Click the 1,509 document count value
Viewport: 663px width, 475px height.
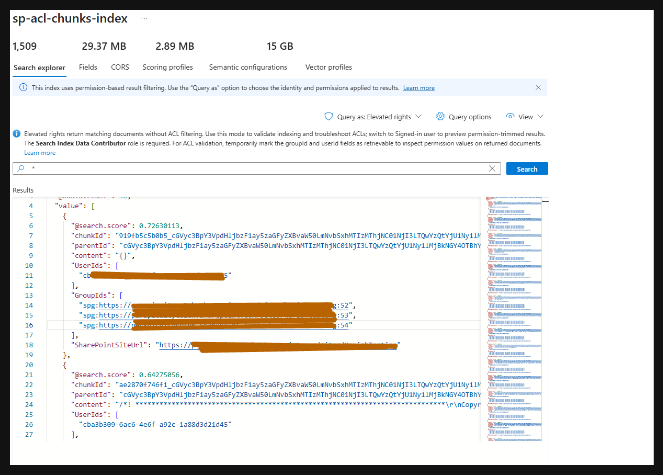(x=25, y=46)
